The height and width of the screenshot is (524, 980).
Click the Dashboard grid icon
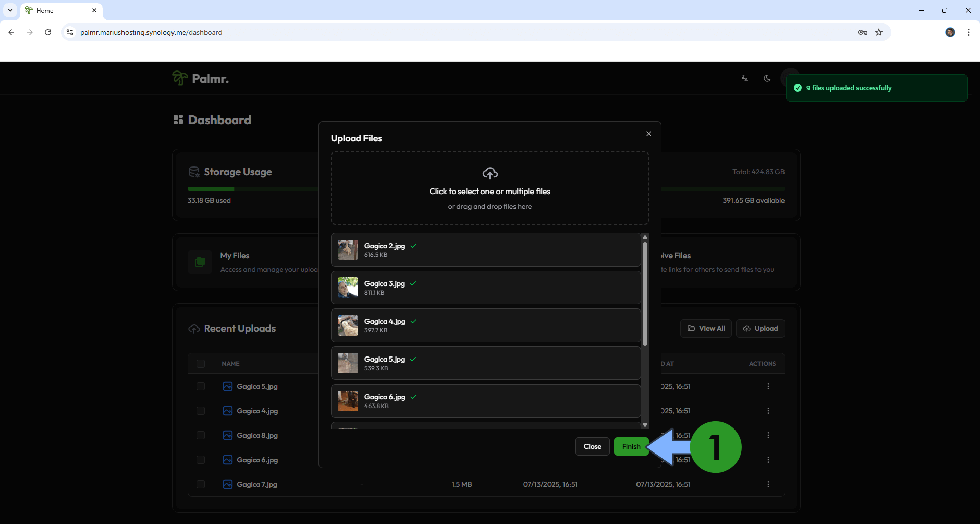[178, 120]
